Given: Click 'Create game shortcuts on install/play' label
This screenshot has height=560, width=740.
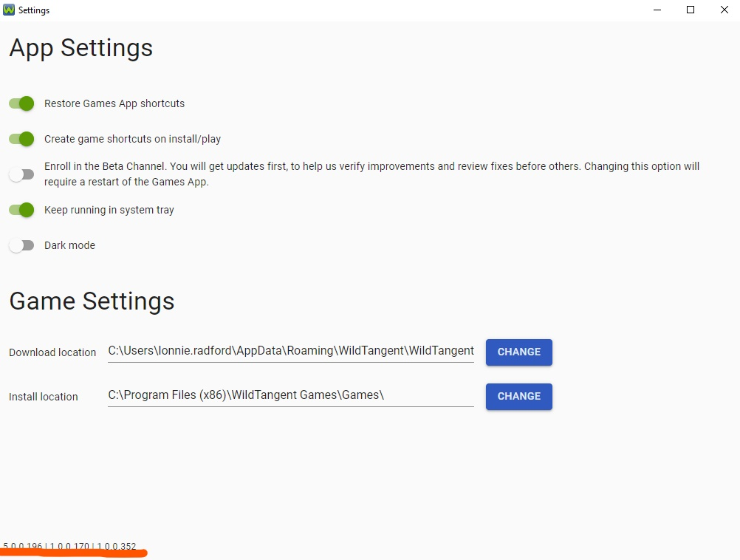Looking at the screenshot, I should 133,139.
